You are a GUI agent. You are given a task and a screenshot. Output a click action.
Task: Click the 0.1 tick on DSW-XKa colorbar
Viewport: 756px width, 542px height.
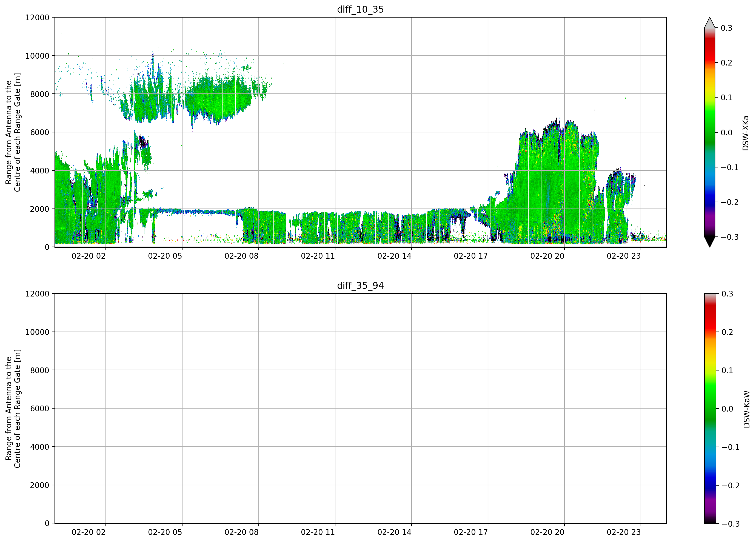point(726,98)
